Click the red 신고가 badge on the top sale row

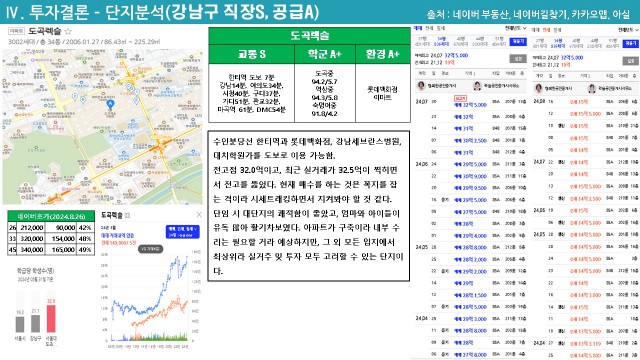tap(460, 98)
